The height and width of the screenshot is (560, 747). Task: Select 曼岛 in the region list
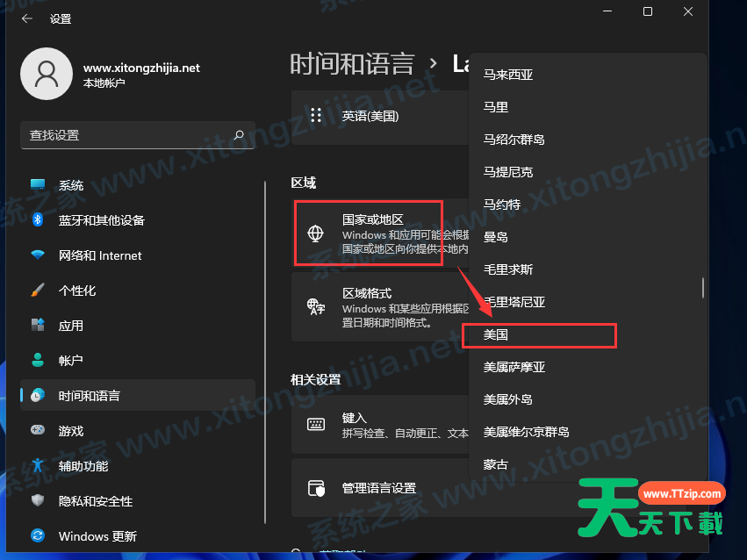pos(586,237)
